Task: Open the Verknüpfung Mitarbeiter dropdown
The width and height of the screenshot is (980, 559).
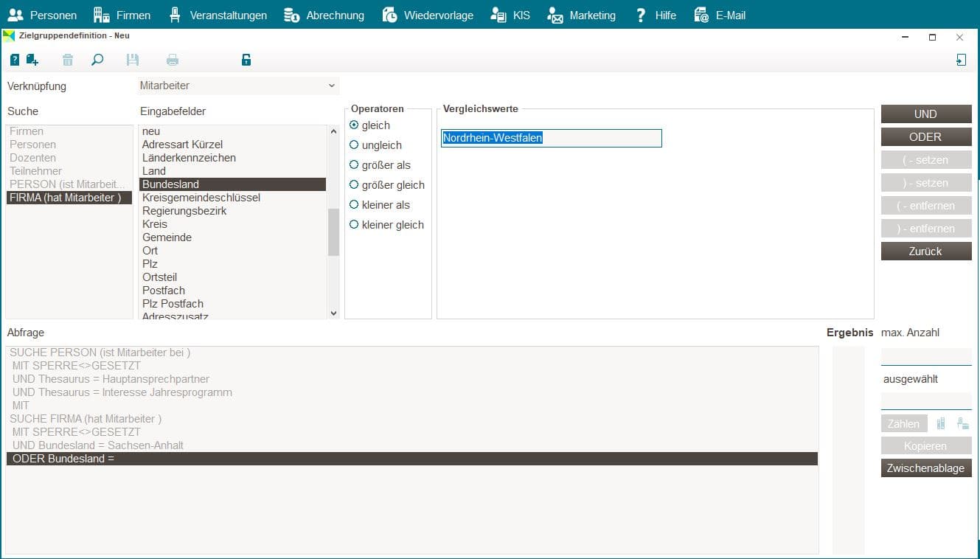Action: pyautogui.click(x=238, y=86)
